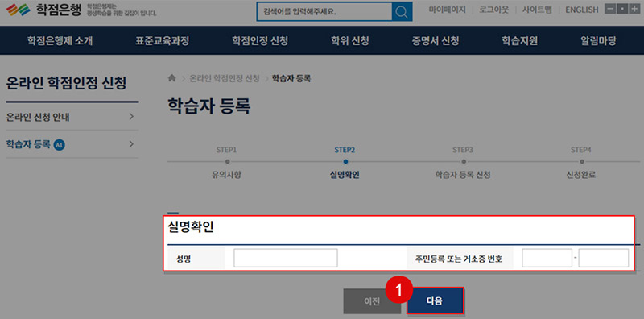The image size is (644, 319).
Task: Open the 증명서 신청 menu
Action: tap(436, 41)
